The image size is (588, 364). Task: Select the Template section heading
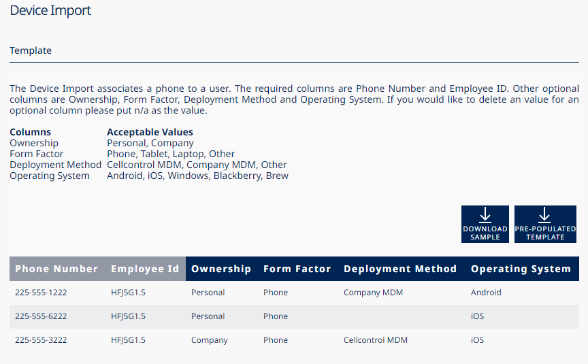pyautogui.click(x=31, y=50)
